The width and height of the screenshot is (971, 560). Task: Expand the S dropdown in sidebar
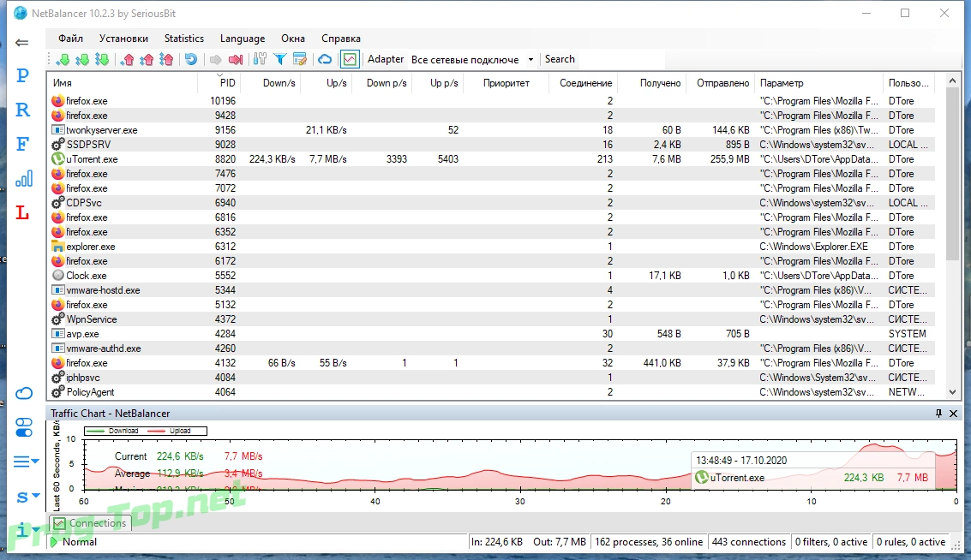(x=28, y=497)
